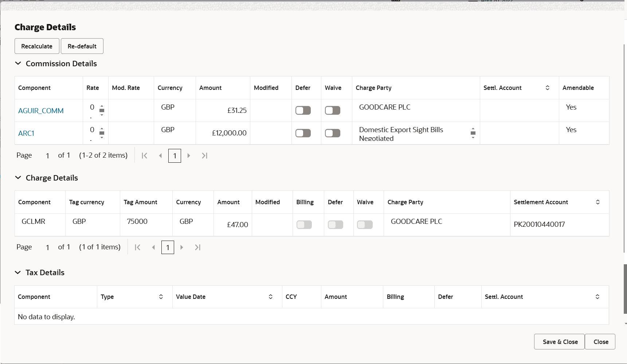Click the Re-default button

click(82, 46)
